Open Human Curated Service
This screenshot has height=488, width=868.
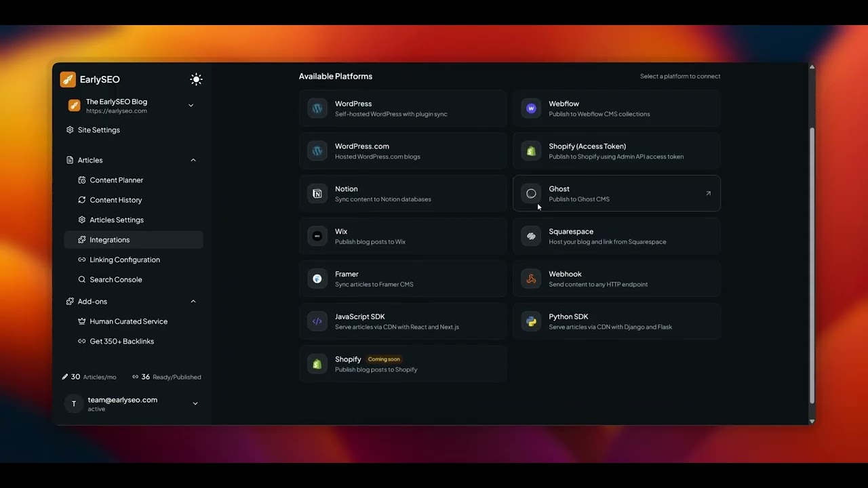128,322
